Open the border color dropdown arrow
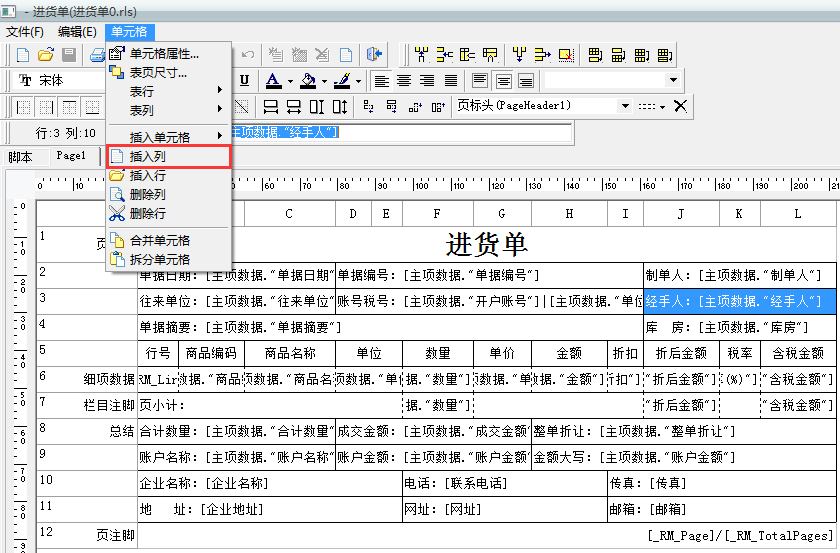The width and height of the screenshot is (840, 553). (358, 81)
